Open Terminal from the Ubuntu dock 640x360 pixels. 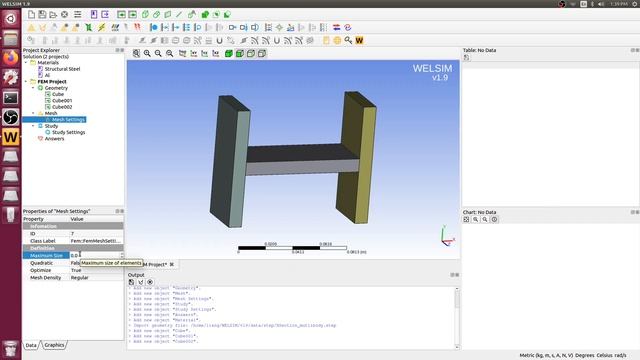(x=11, y=98)
